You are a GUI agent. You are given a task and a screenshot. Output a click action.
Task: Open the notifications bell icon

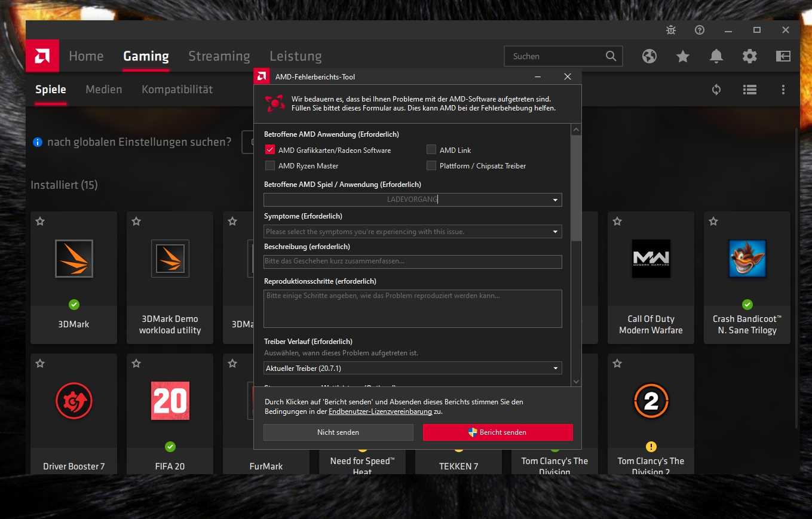[716, 56]
